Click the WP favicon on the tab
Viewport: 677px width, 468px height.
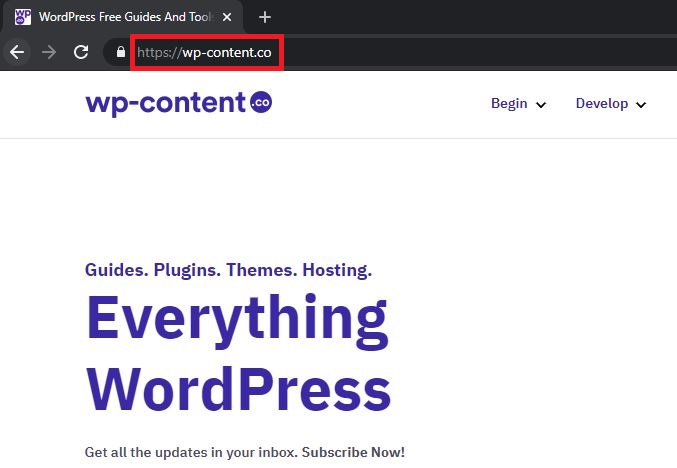coord(22,17)
